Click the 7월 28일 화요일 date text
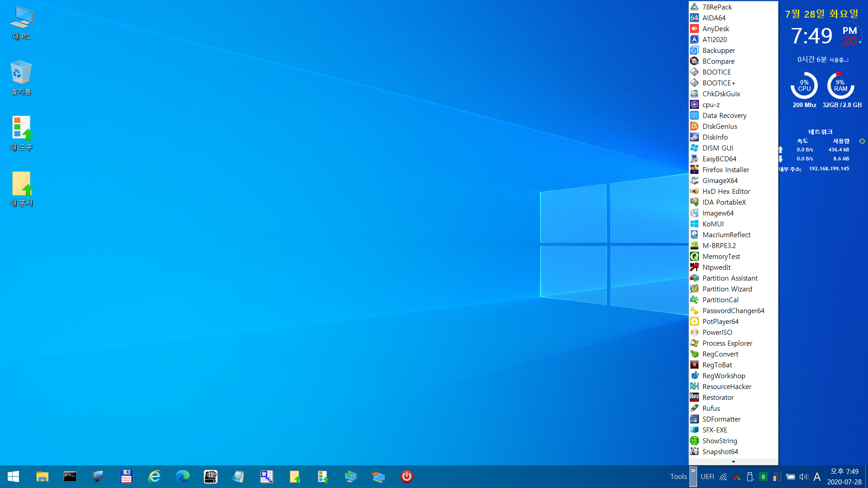Viewport: 868px width, 488px height. coord(821,14)
